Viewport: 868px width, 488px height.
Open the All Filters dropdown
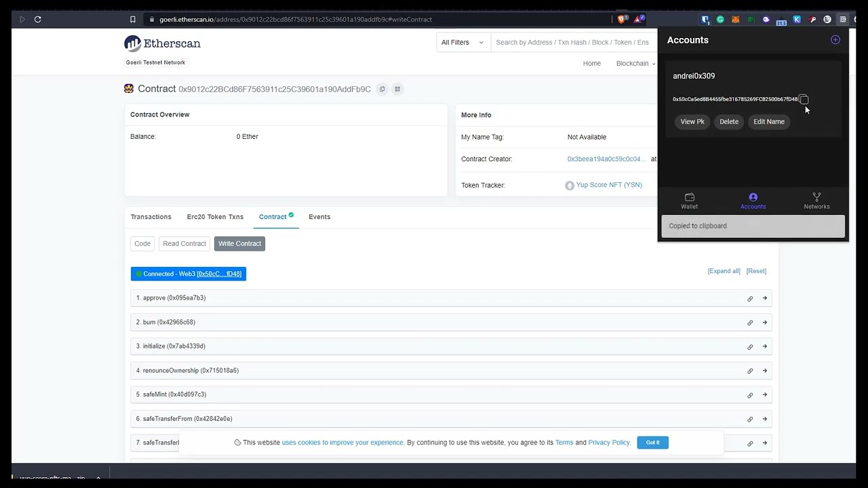click(462, 42)
